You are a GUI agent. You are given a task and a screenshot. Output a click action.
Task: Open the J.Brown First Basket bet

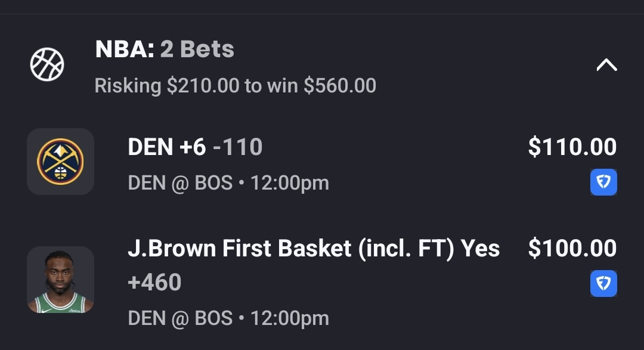point(314,248)
